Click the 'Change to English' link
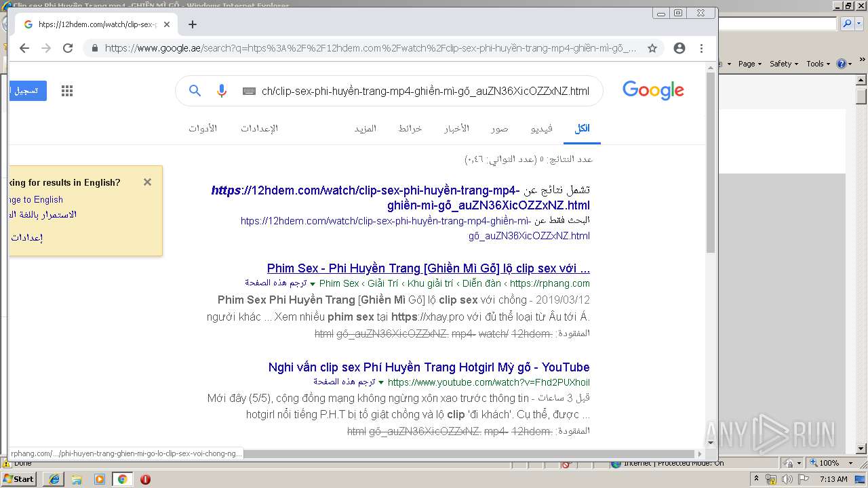Screen dimensions: 868x488 pos(36,199)
